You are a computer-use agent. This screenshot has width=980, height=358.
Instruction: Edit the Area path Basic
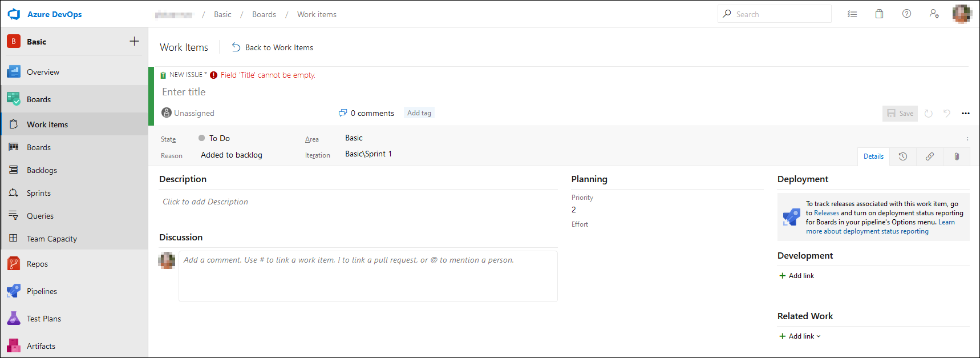[354, 138]
